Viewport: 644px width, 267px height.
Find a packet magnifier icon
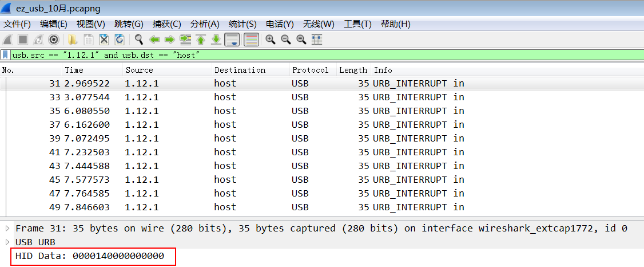click(x=139, y=40)
